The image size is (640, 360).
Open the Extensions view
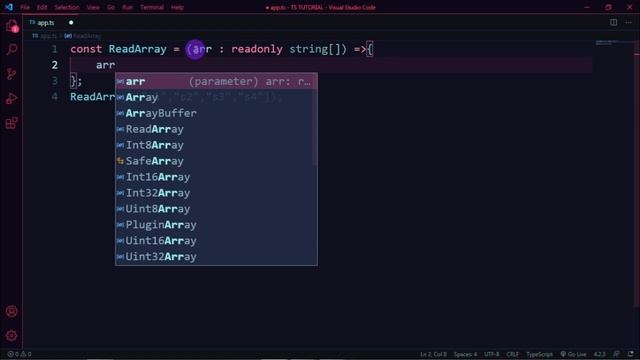12,123
